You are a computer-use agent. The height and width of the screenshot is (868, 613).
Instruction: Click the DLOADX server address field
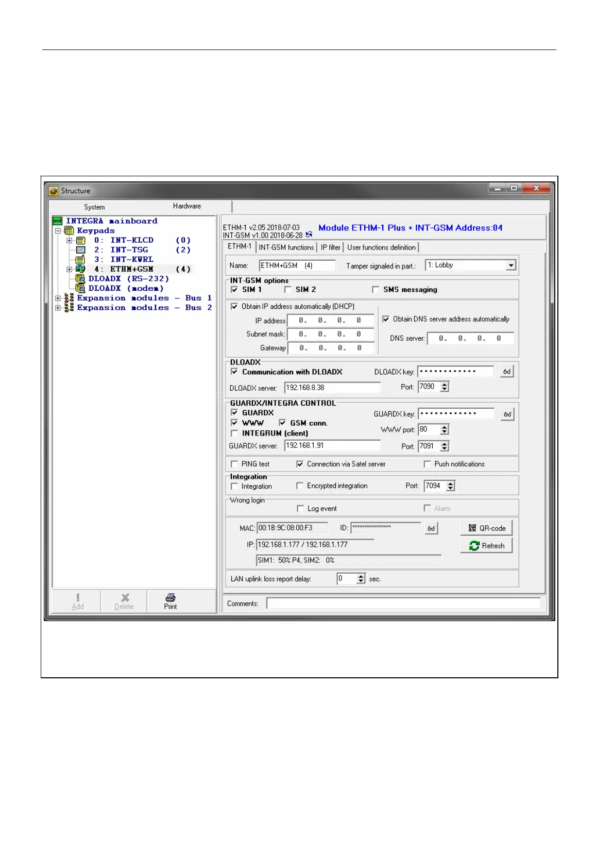click(x=333, y=388)
